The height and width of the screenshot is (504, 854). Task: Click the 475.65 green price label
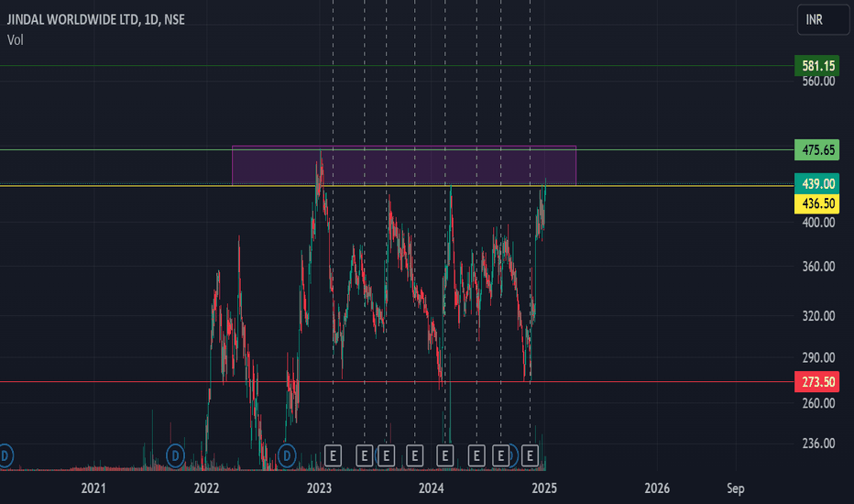point(816,150)
